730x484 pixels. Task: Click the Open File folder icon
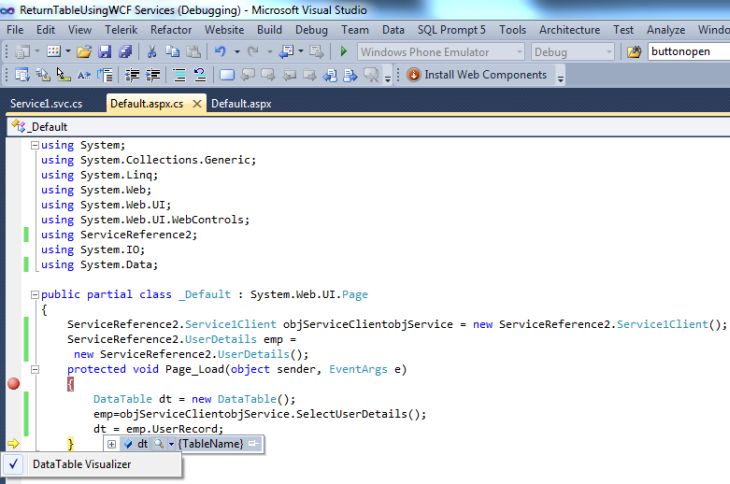click(x=84, y=51)
